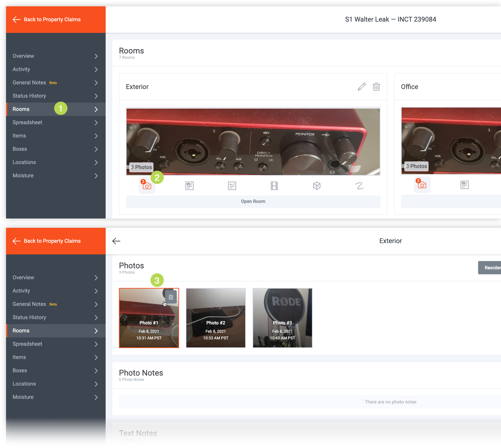Image resolution: width=501 pixels, height=448 pixels.
Task: Expand Spreadsheet chevron in the Exterior page sidebar
Action: pos(96,344)
